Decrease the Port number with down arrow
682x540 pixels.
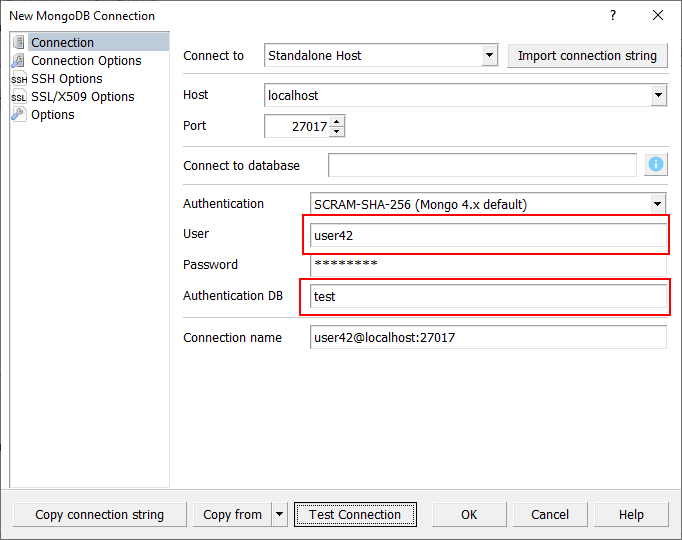click(336, 131)
